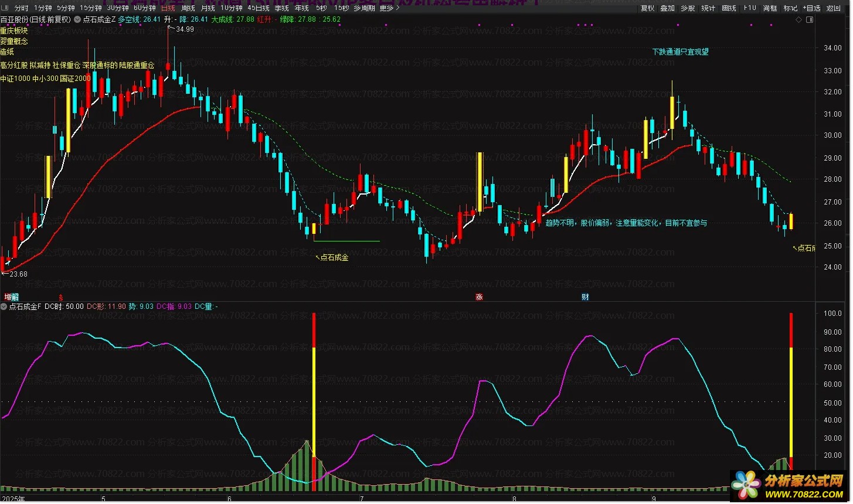
Task: Select the 1分钟 period tab
Action: [x=42, y=8]
